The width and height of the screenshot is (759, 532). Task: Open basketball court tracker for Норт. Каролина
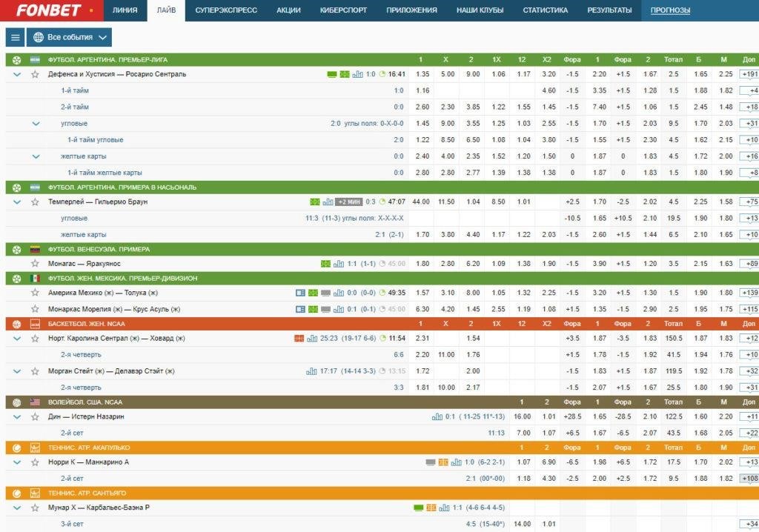coord(299,339)
